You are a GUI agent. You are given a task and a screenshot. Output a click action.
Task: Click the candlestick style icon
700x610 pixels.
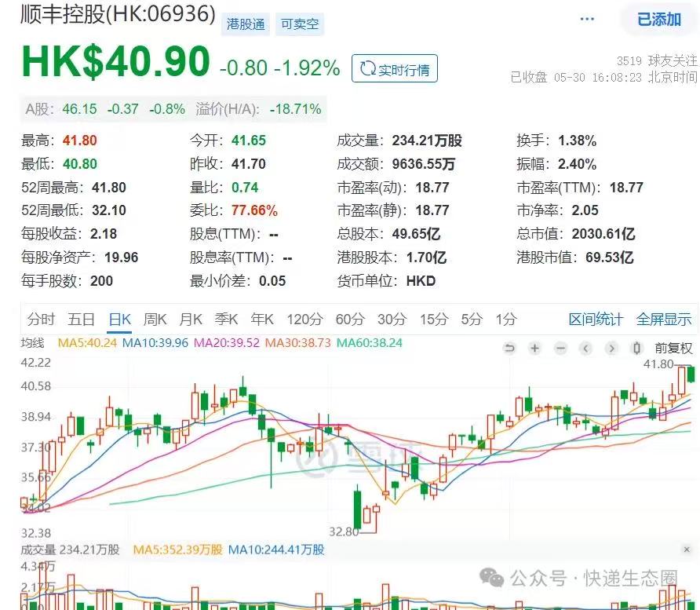point(637,348)
